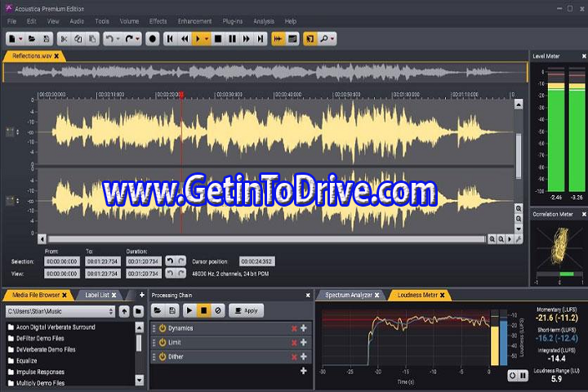Open the File menu
The image size is (588, 392).
[12, 21]
